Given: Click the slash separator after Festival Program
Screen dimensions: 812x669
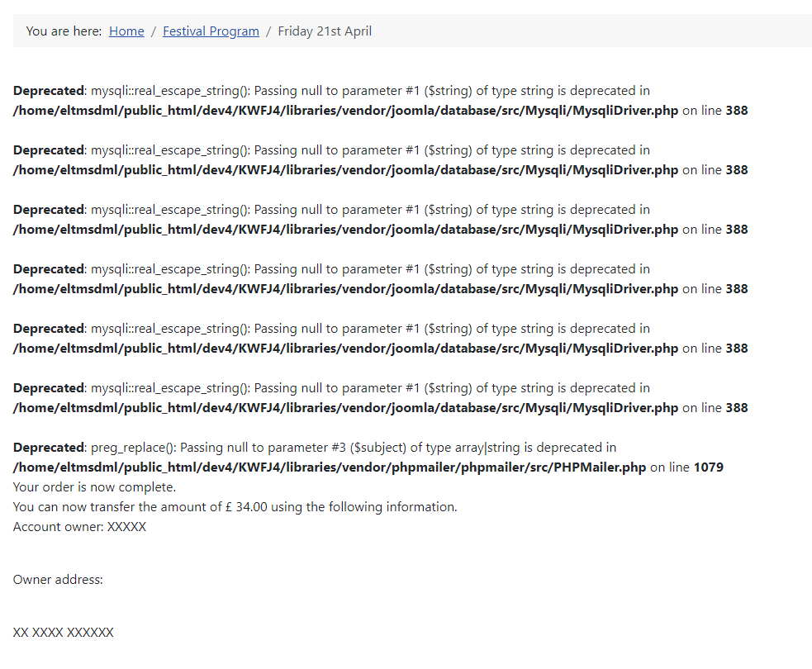Looking at the screenshot, I should [x=268, y=31].
